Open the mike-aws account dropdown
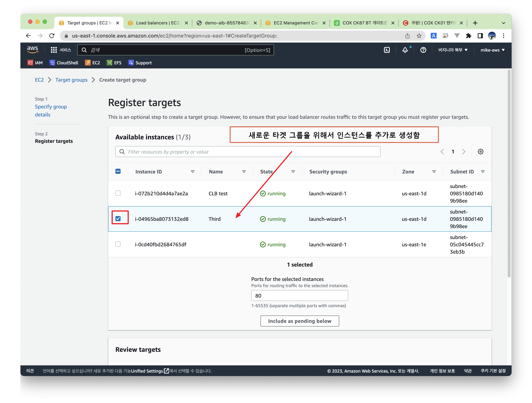 pyautogui.click(x=492, y=50)
